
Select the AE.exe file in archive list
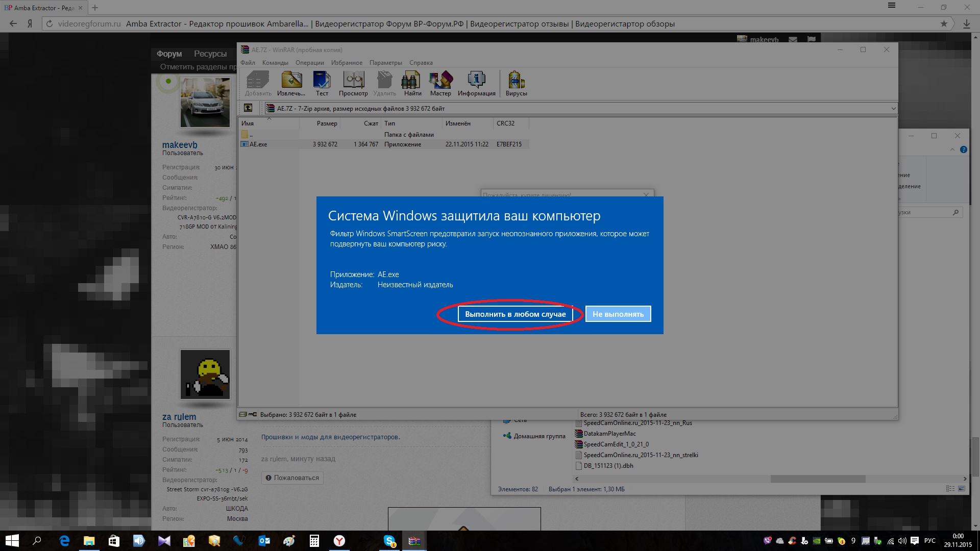click(259, 144)
